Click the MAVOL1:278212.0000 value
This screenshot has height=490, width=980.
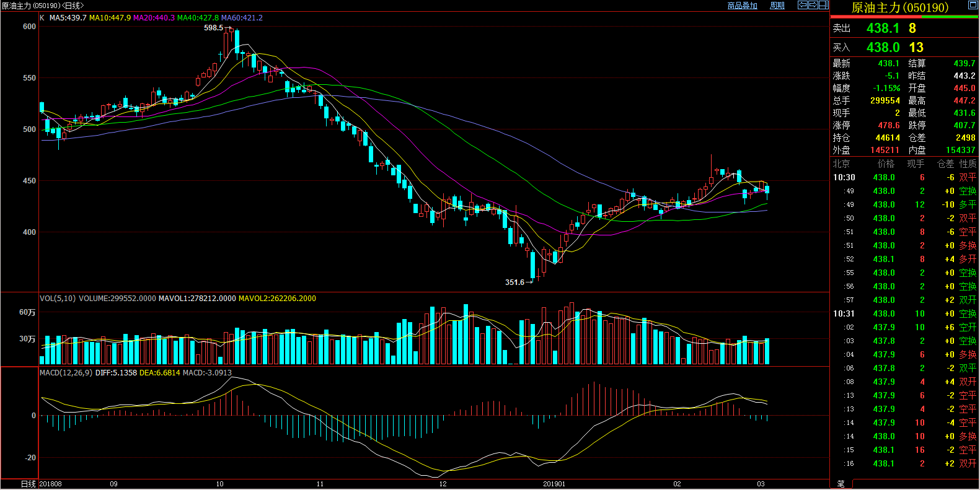197,299
